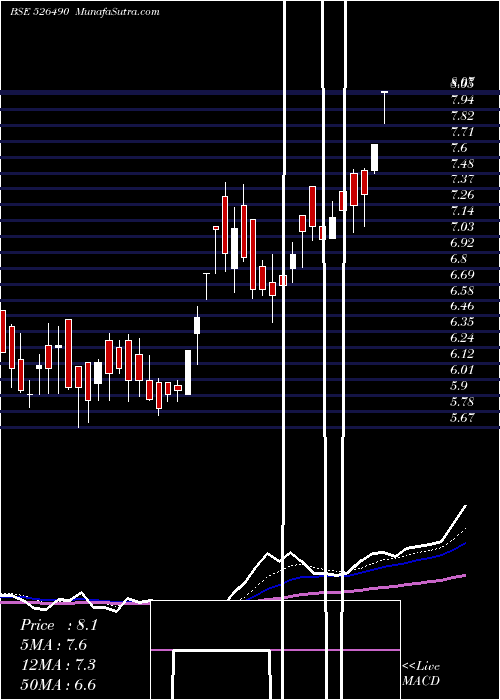
Task: Select the 6.12 price axis label
Action: click(462, 354)
